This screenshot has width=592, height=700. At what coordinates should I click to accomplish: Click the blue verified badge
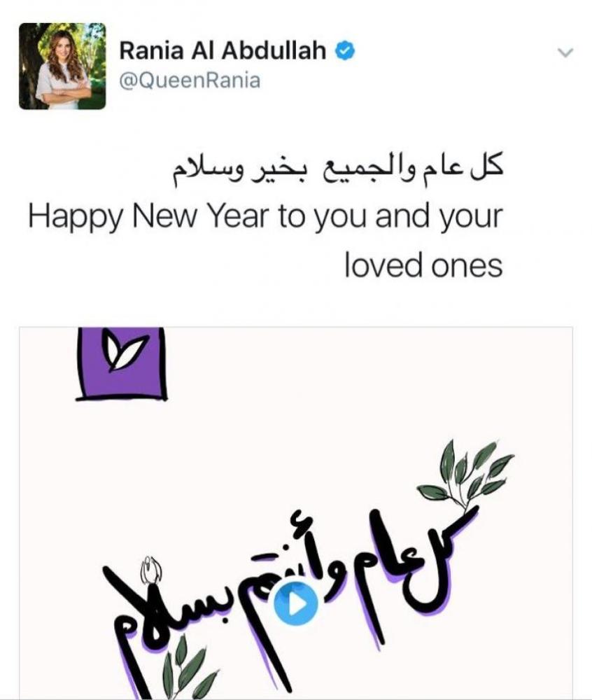pos(346,51)
